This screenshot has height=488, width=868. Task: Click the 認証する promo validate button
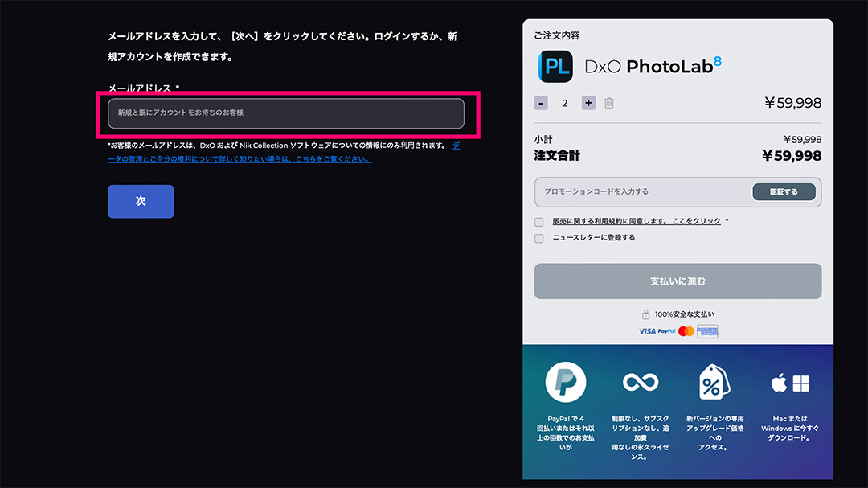pyautogui.click(x=784, y=191)
